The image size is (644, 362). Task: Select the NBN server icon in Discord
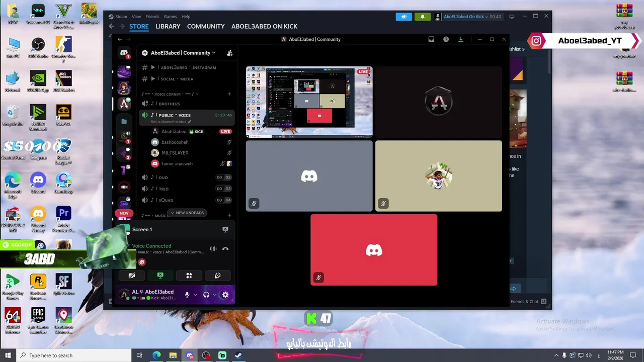[124, 187]
